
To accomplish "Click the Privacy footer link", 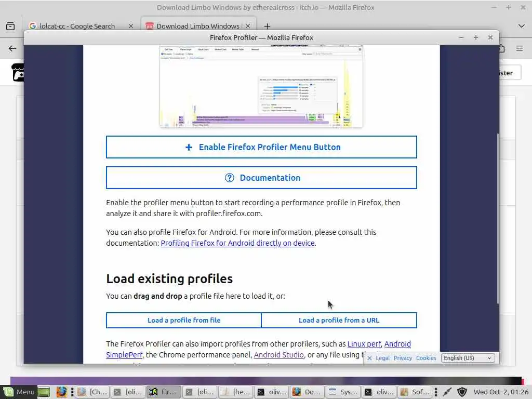I will pos(403,358).
